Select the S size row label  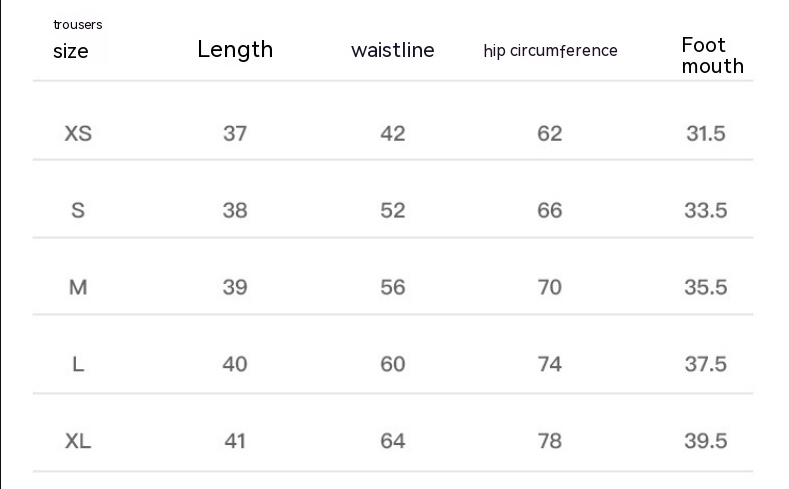[78, 210]
